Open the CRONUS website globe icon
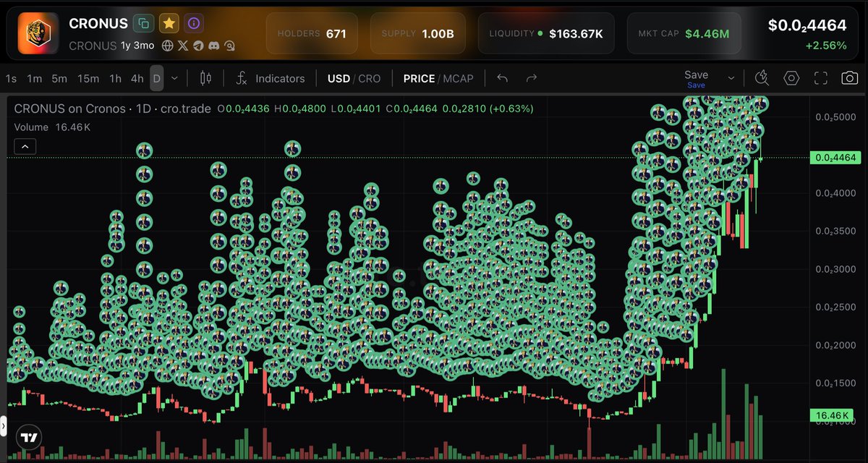The image size is (868, 463). point(167,46)
